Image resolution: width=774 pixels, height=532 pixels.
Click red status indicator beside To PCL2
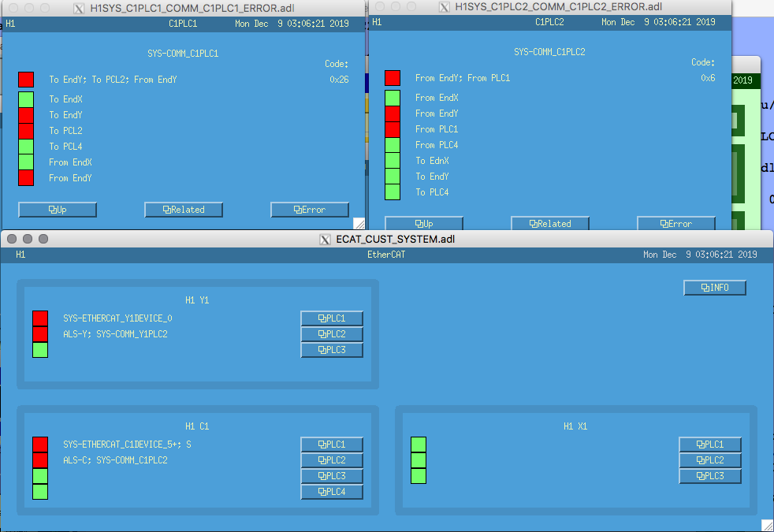click(x=26, y=131)
